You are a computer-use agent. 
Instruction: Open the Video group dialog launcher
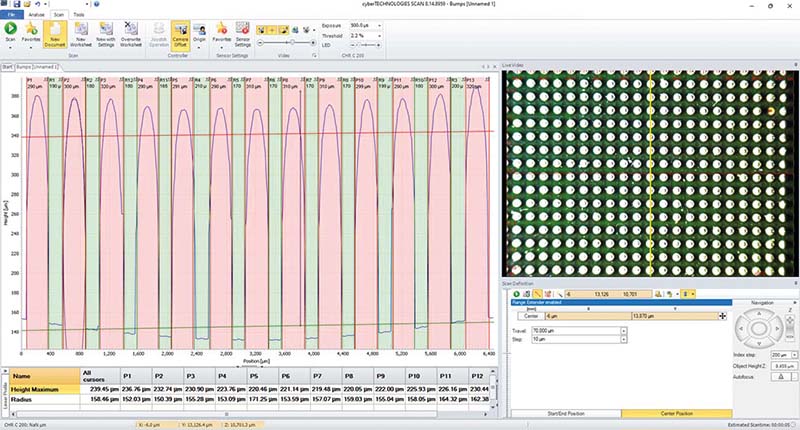tap(314, 55)
